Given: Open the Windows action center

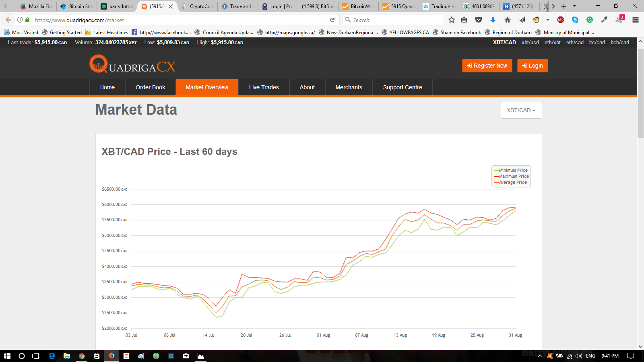Looking at the screenshot, I should click(631, 356).
